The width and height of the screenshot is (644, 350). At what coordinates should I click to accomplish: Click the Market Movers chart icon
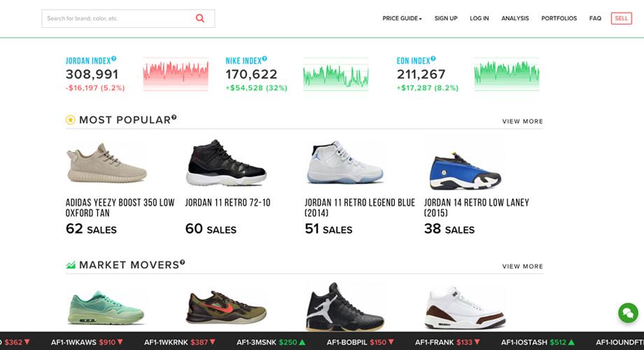click(x=71, y=265)
